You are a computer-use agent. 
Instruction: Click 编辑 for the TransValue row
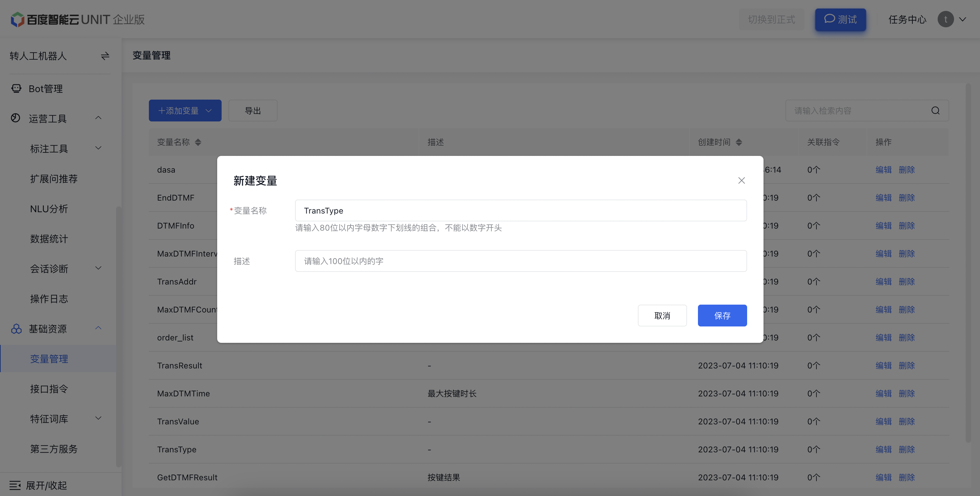click(x=883, y=422)
